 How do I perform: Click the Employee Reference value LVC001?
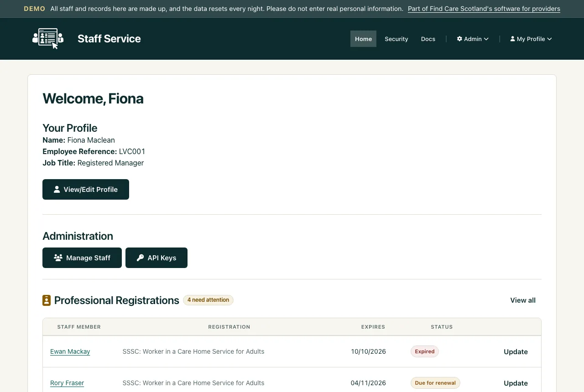pos(132,151)
